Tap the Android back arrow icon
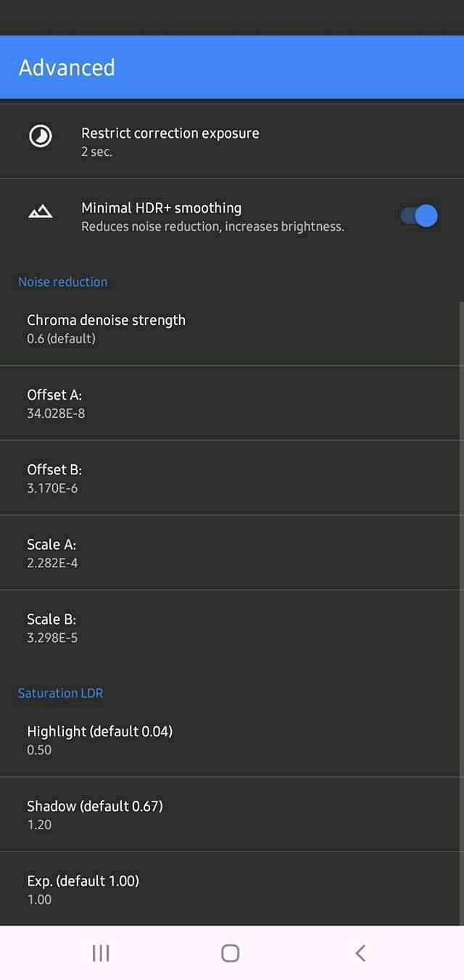 point(360,952)
